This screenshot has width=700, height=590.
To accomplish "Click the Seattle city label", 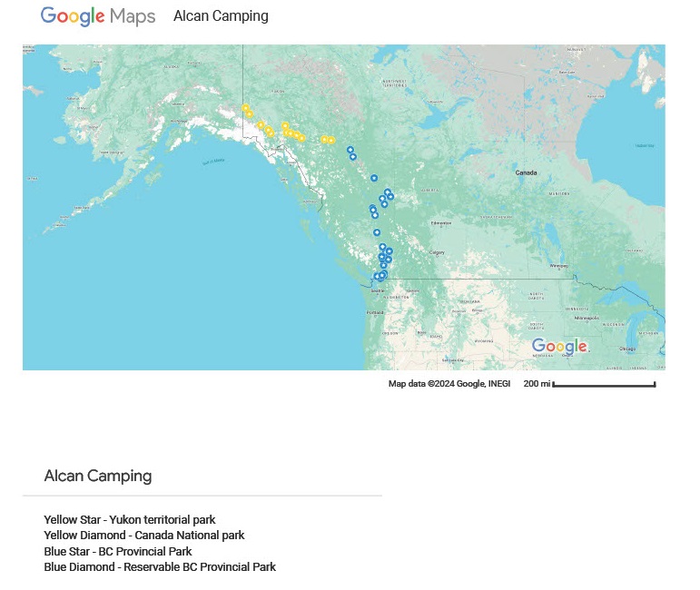I will click(x=378, y=290).
